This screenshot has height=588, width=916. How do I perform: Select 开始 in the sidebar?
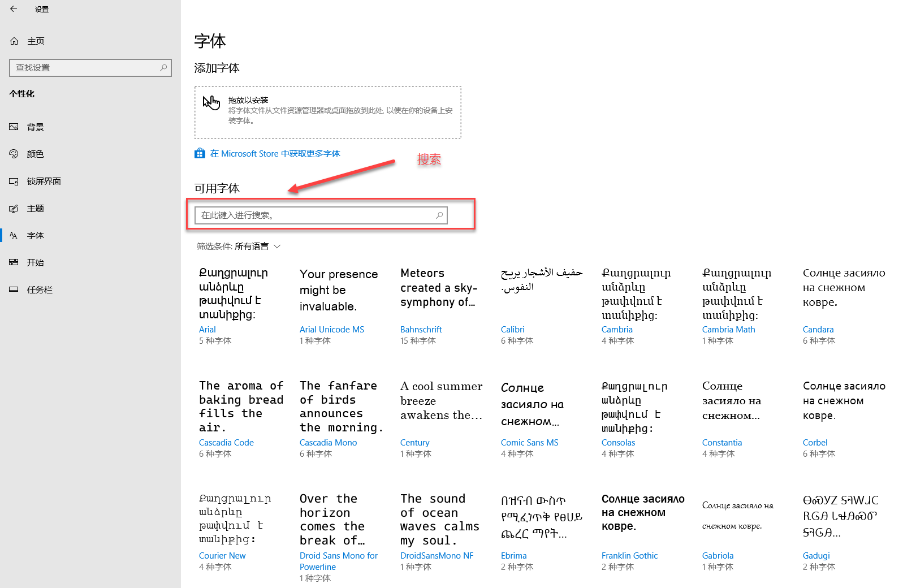pyautogui.click(x=90, y=262)
